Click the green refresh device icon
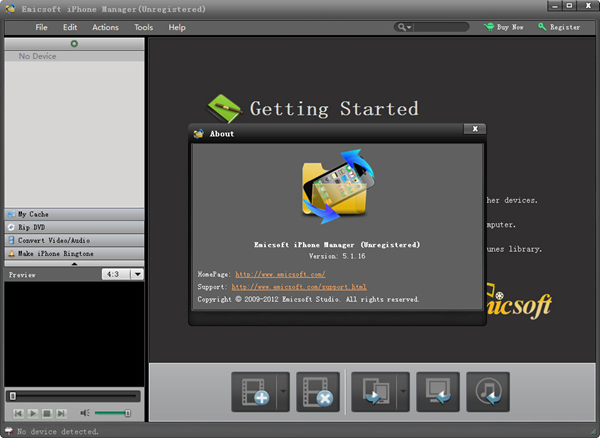This screenshot has width=600, height=438. coord(74,44)
